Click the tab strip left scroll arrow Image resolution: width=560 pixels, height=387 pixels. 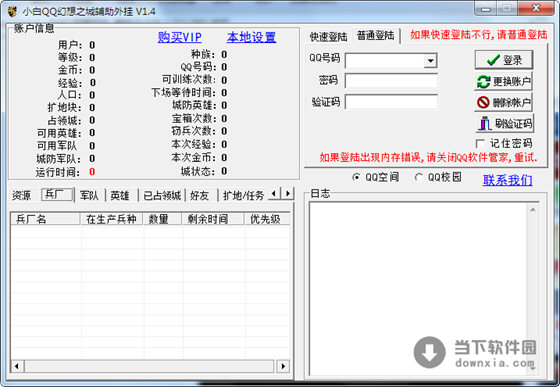click(274, 194)
